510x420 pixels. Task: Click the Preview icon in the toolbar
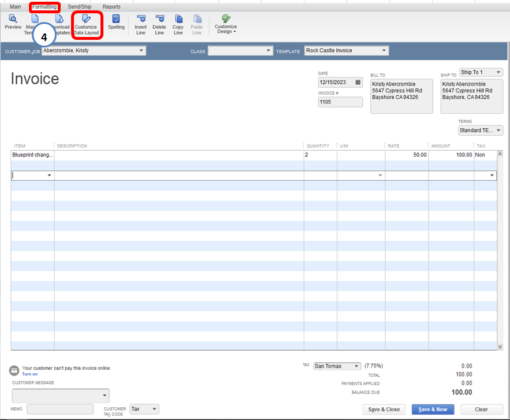pos(13,22)
